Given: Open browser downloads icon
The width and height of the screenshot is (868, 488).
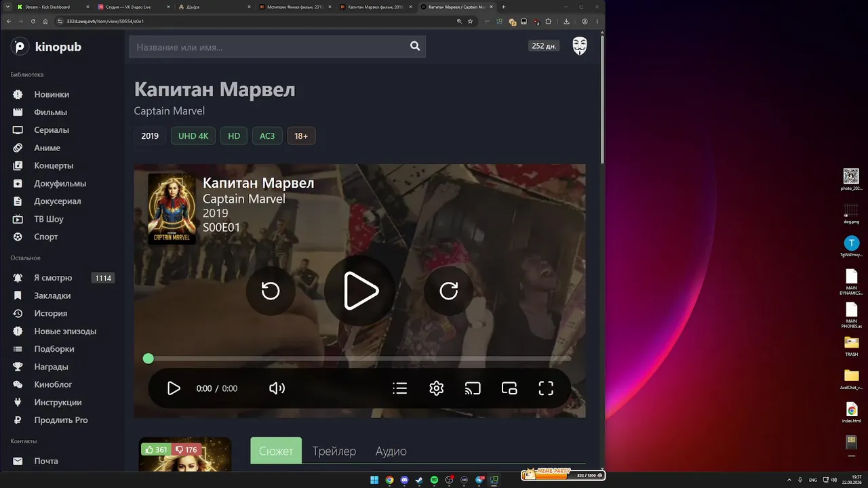Looking at the screenshot, I should point(566,21).
